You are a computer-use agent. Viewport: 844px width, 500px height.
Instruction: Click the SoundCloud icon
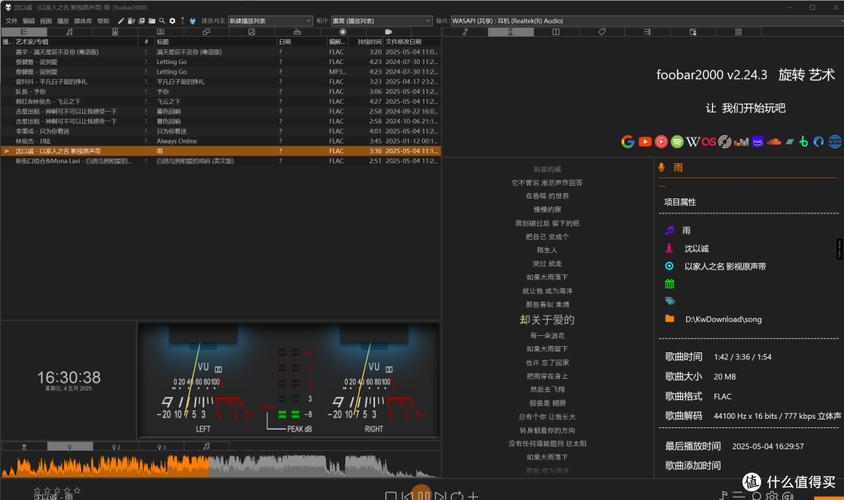pyautogui.click(x=773, y=142)
